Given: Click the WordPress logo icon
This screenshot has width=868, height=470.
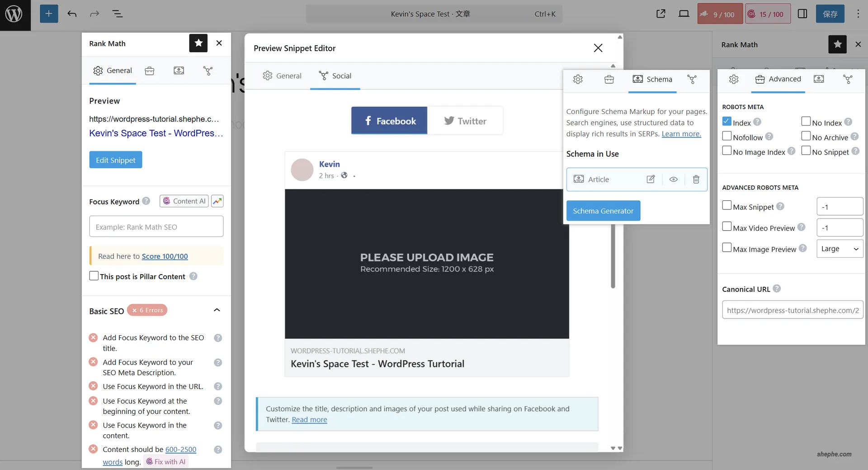Looking at the screenshot, I should (x=14, y=14).
